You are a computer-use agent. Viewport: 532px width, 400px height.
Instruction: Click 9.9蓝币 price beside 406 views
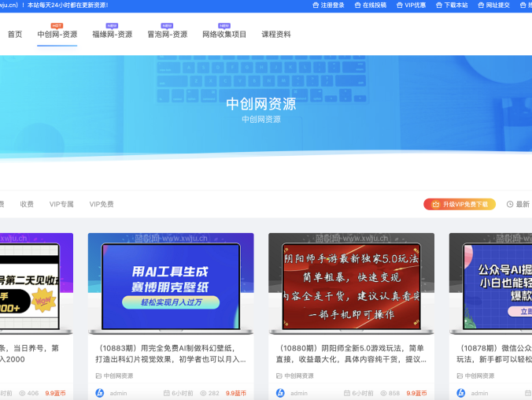pyautogui.click(x=55, y=393)
